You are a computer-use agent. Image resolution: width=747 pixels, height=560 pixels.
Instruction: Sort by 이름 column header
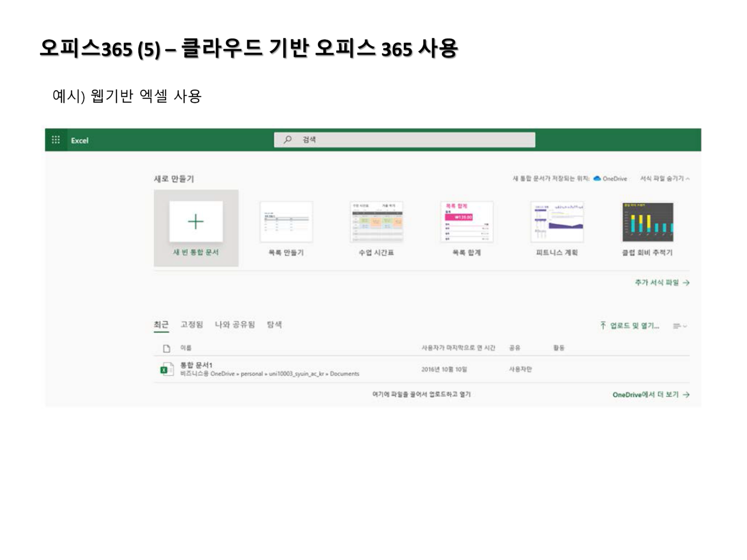tap(186, 348)
